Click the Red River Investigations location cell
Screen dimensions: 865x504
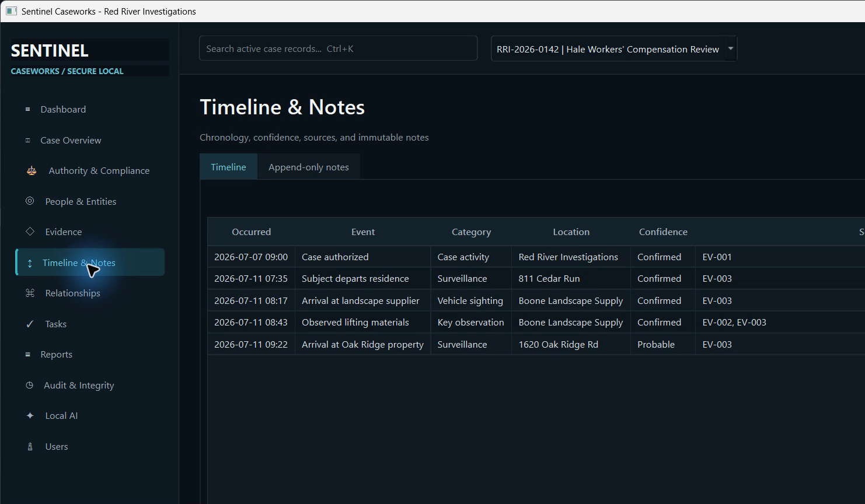[571, 257]
